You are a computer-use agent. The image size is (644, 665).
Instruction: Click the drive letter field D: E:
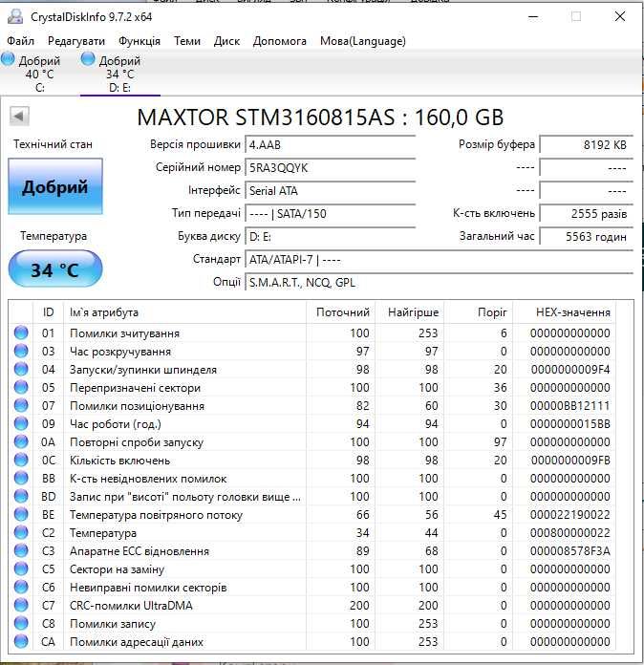tap(330, 236)
